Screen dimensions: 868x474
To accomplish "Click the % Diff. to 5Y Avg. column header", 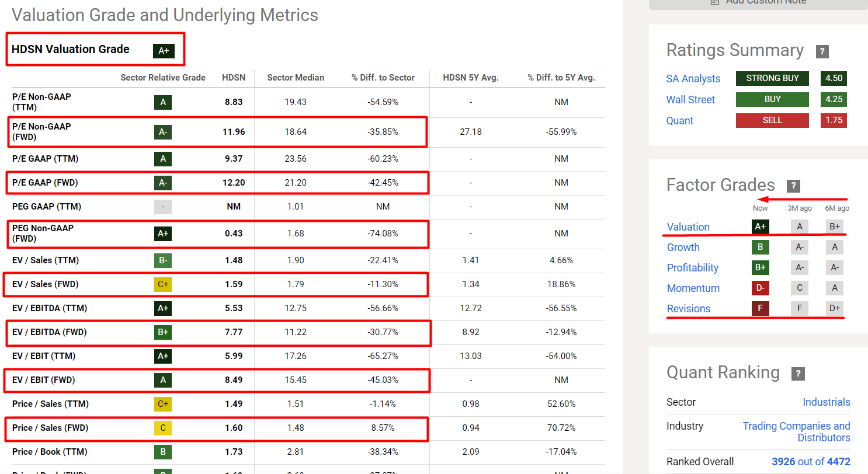I will 561,78.
